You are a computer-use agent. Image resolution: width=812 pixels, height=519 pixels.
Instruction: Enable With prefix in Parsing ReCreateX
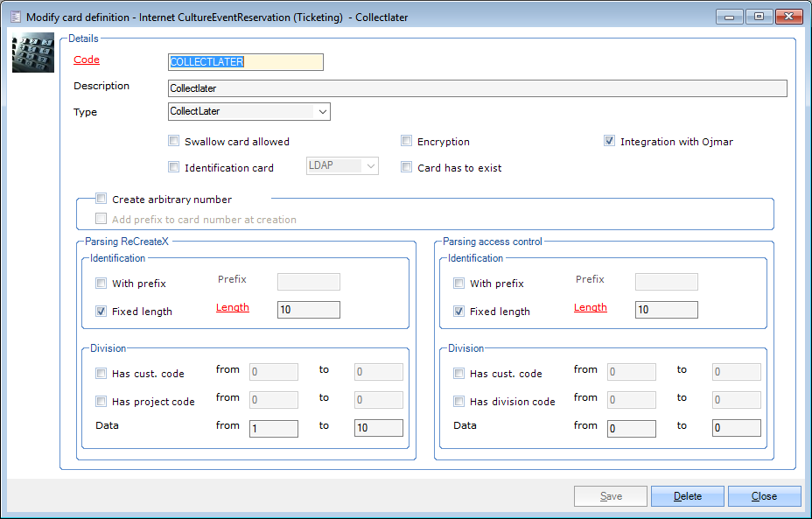point(101,283)
